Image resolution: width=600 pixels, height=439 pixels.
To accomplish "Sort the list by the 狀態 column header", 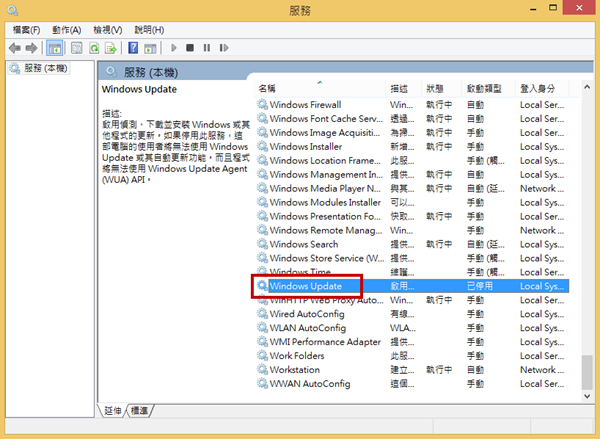I will [441, 88].
